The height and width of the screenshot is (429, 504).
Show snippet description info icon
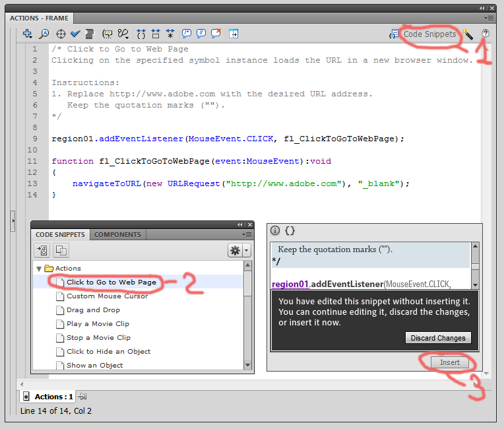(x=275, y=230)
